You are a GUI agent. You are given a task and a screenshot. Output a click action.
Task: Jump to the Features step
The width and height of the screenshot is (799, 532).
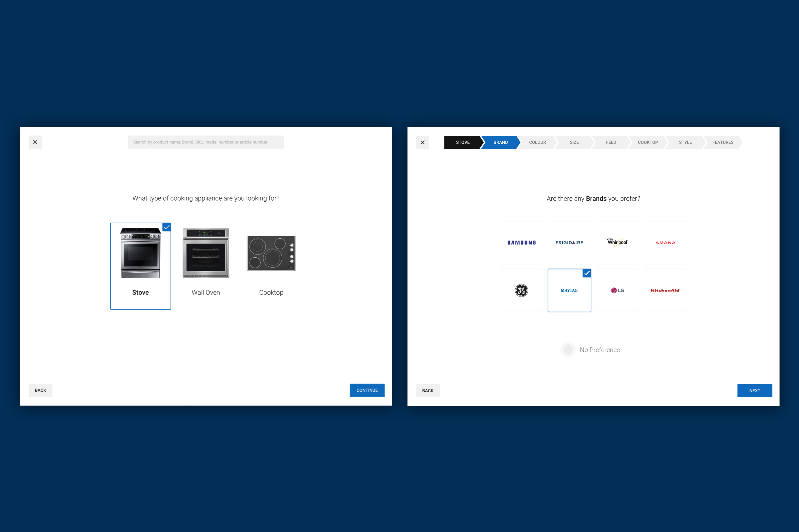[x=723, y=142]
